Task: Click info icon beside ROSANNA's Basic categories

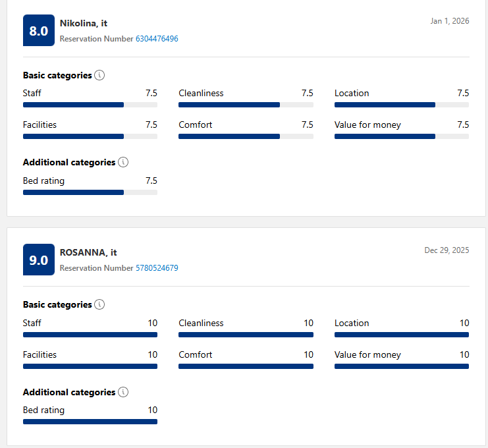Action: pos(99,304)
